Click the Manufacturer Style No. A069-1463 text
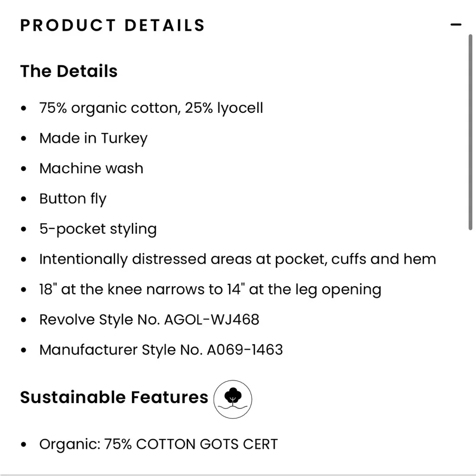476x476 pixels. tap(161, 349)
